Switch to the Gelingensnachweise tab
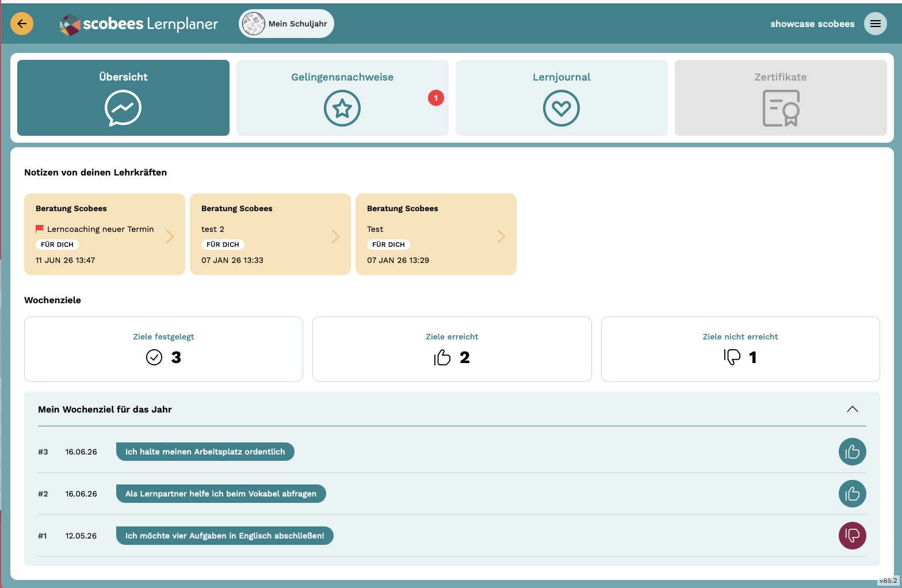 pos(342,98)
